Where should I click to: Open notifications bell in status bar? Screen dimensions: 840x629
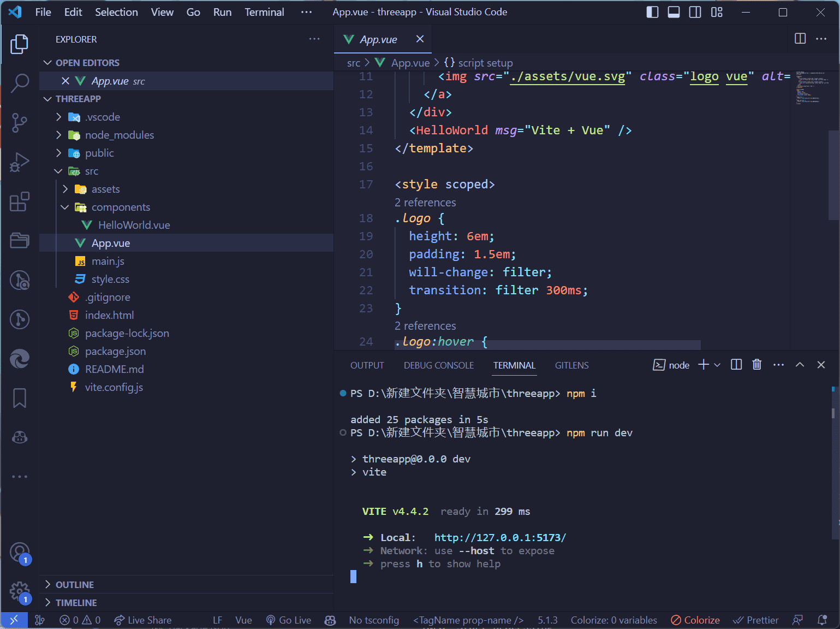point(822,620)
